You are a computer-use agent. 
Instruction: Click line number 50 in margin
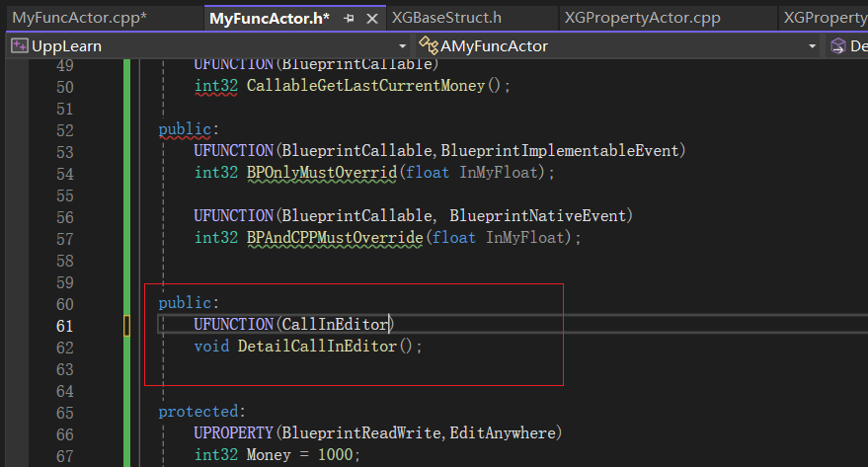coord(65,87)
